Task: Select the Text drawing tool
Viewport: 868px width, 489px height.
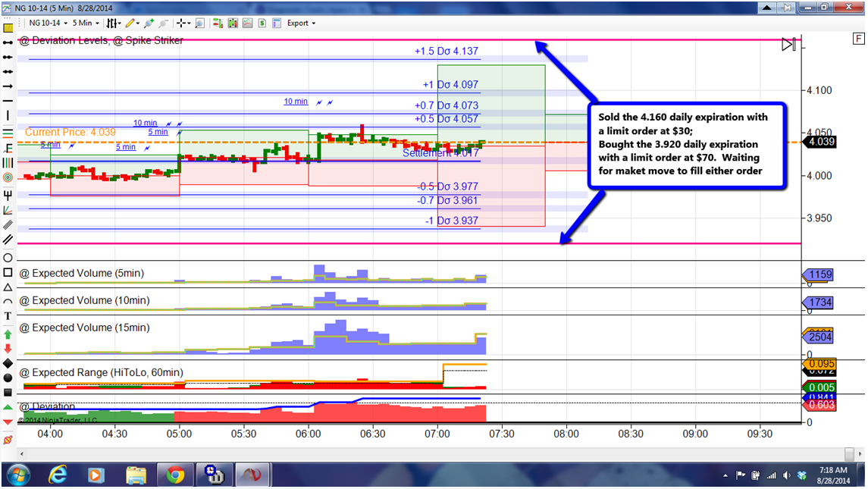Action: (x=8, y=316)
